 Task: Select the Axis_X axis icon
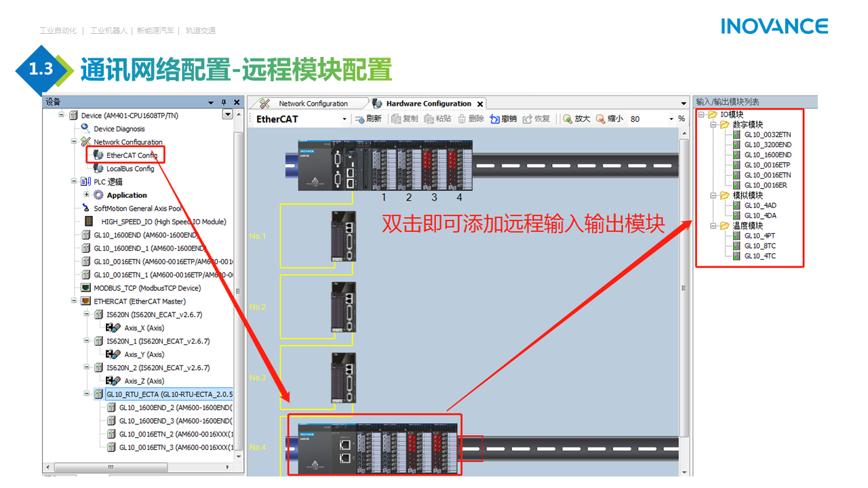[x=113, y=328]
